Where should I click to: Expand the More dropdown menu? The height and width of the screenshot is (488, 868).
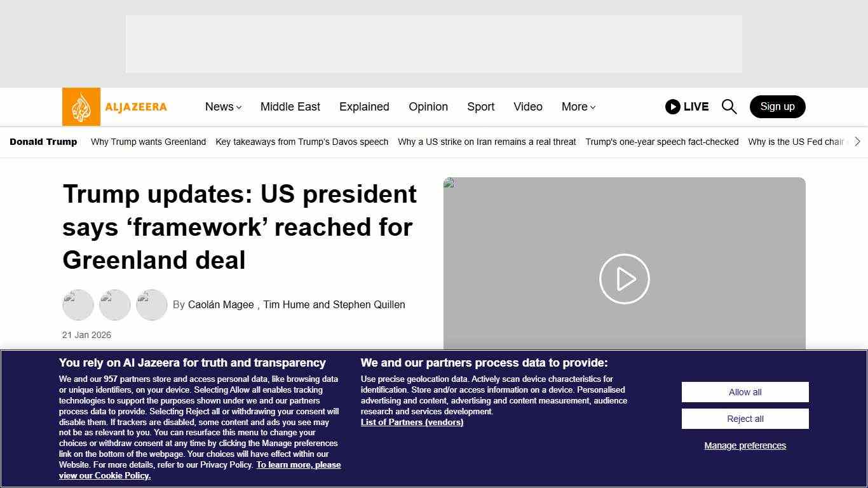(578, 107)
